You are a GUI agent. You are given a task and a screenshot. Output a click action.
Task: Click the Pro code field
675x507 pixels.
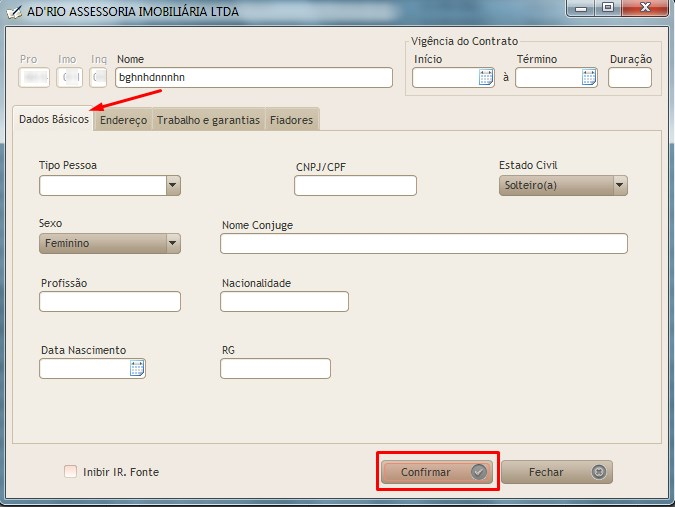pos(34,77)
